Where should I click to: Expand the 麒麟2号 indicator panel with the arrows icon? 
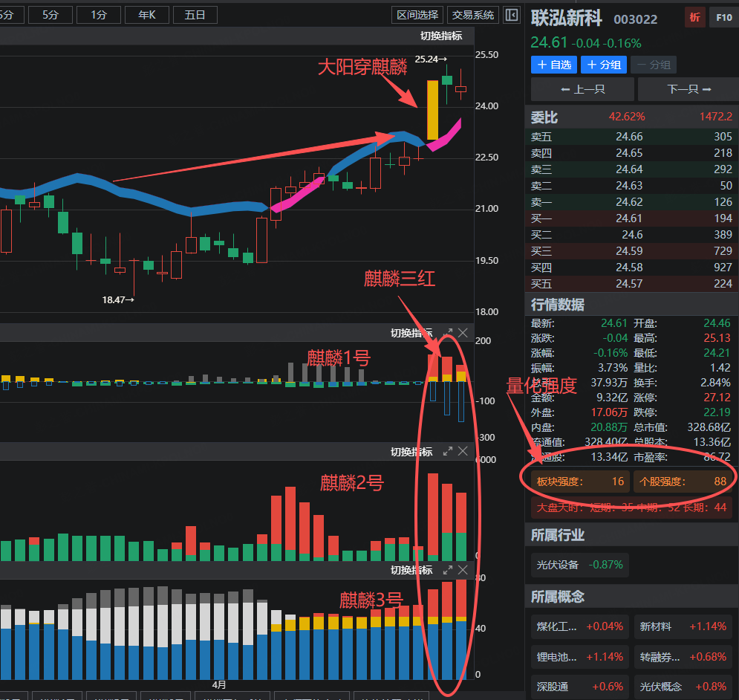(448, 451)
